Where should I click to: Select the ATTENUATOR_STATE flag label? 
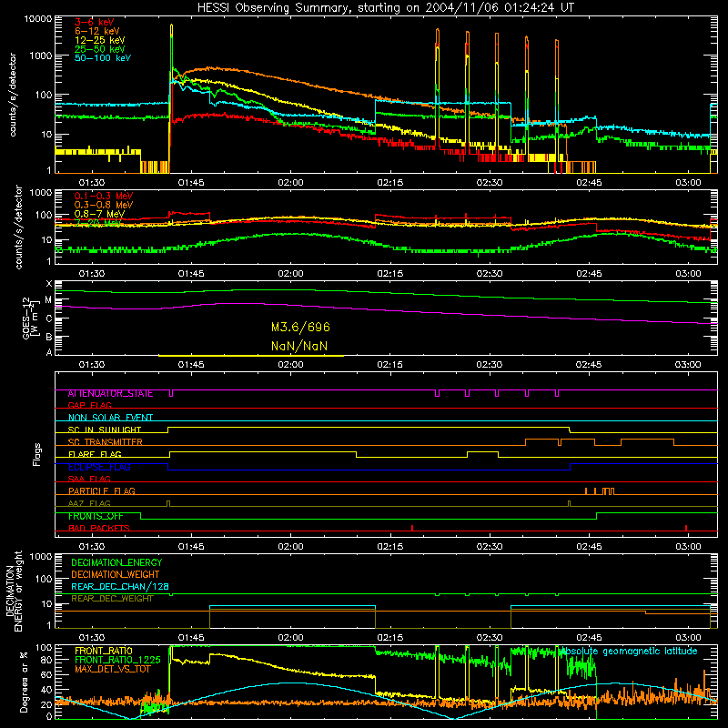point(110,394)
